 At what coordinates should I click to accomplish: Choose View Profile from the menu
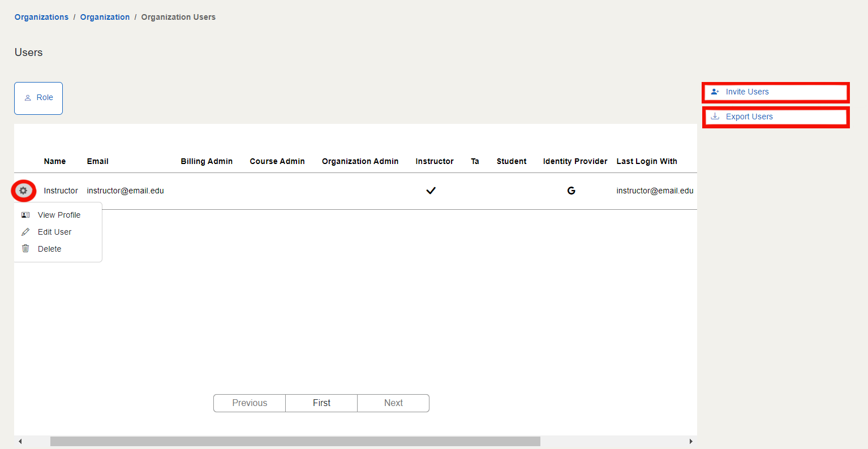[58, 215]
